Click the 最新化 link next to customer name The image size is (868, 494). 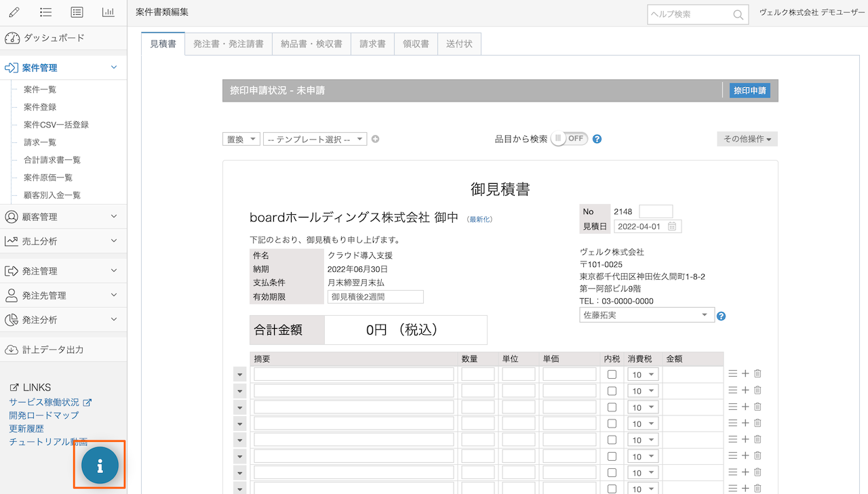(x=479, y=219)
